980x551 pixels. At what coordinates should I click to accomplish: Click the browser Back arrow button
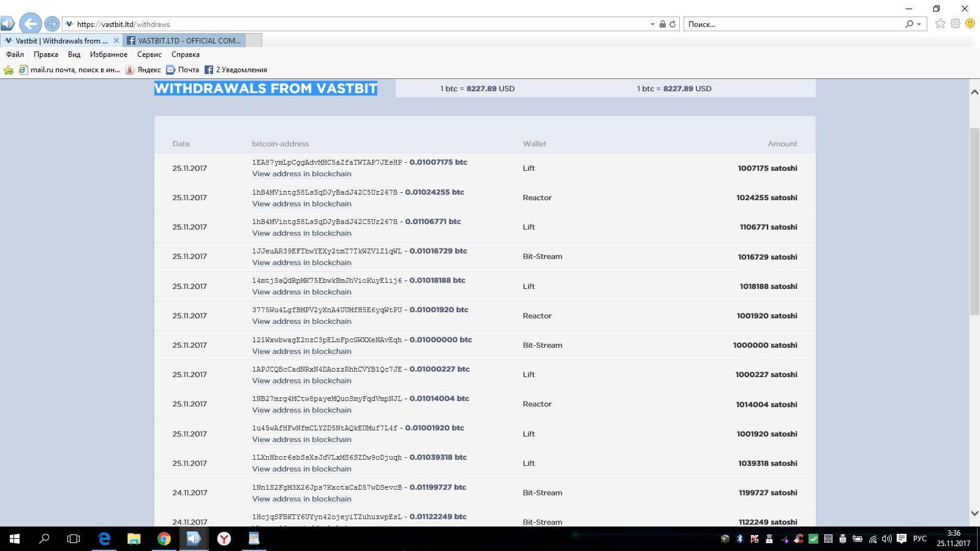31,24
